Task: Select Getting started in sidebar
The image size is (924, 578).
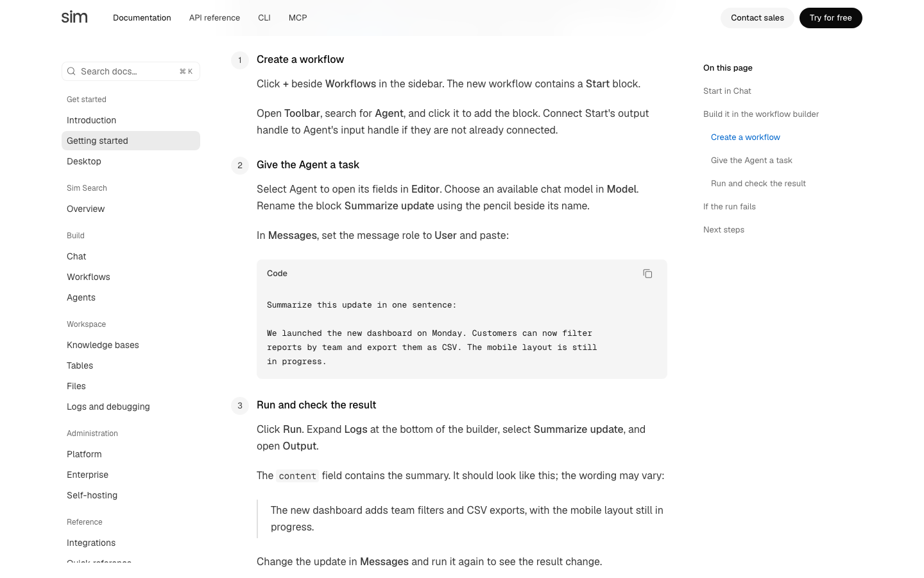Action: (131, 141)
